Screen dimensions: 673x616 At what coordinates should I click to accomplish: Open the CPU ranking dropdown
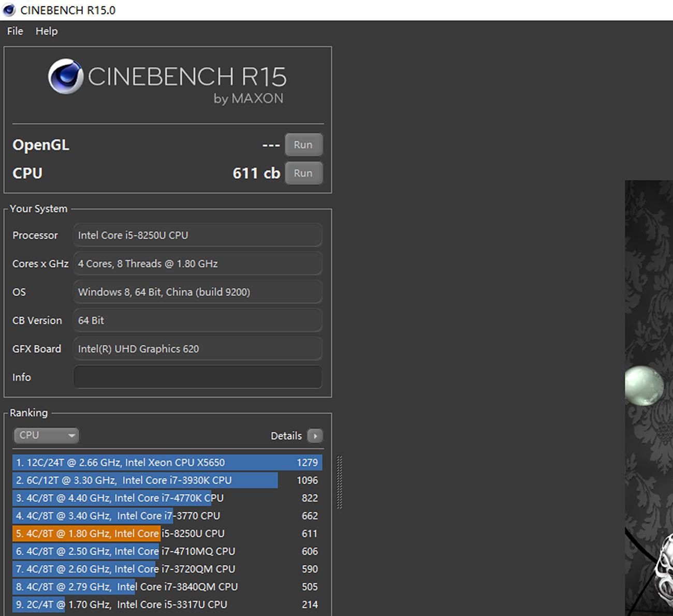click(46, 435)
